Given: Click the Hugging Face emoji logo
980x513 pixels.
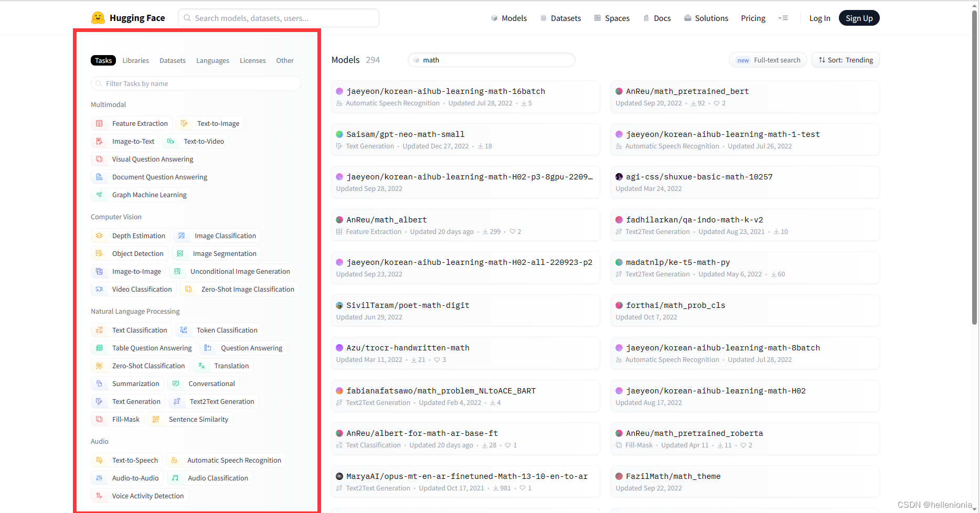Looking at the screenshot, I should pyautogui.click(x=98, y=18).
